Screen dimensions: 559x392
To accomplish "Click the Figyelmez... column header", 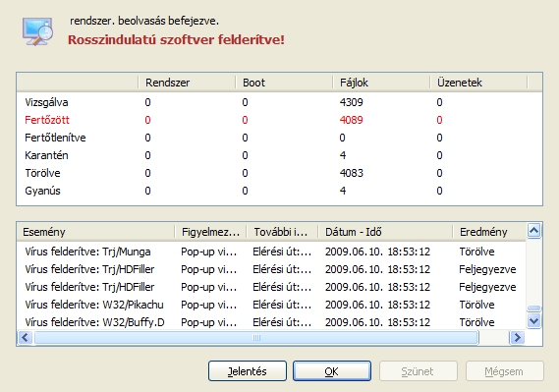I will (x=210, y=232).
